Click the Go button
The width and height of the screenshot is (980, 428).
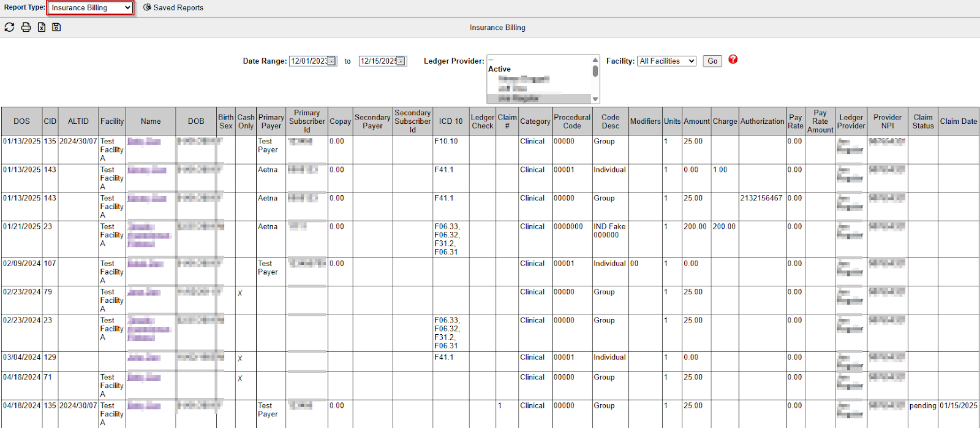point(712,61)
